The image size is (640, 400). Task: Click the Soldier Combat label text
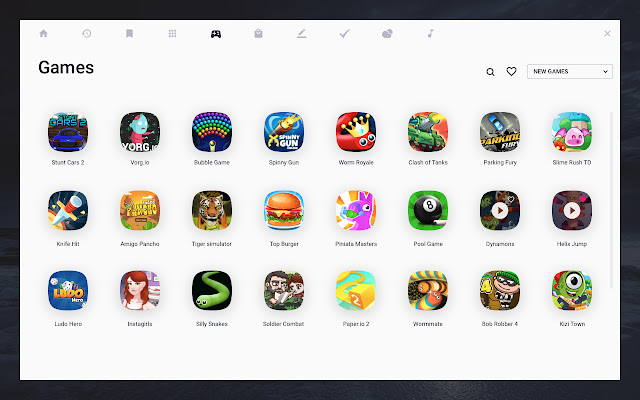pyautogui.click(x=284, y=324)
